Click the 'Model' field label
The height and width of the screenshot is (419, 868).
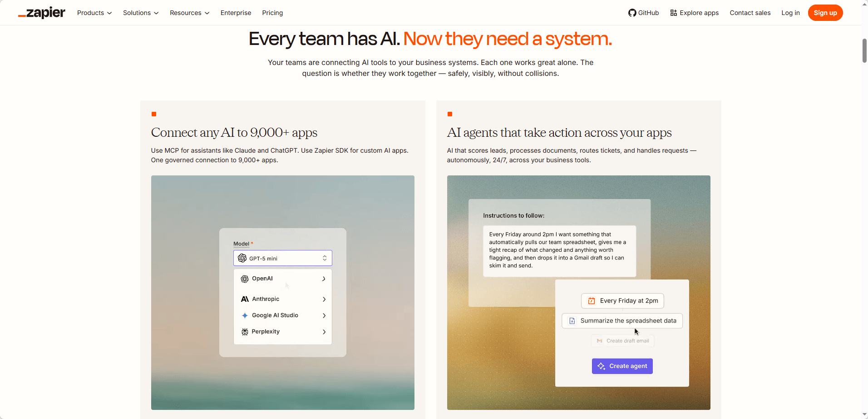[241, 244]
